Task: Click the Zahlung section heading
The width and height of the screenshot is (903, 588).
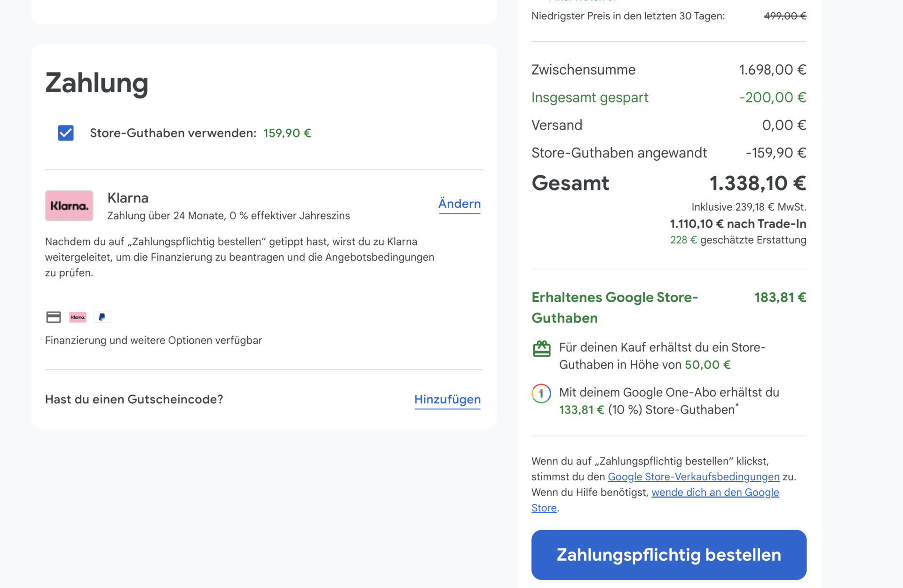Action: click(x=97, y=83)
